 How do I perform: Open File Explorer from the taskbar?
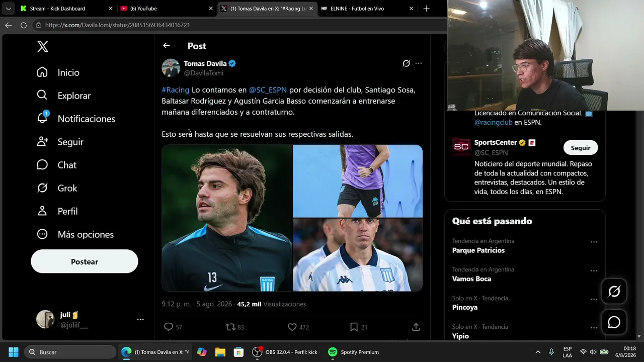220,352
